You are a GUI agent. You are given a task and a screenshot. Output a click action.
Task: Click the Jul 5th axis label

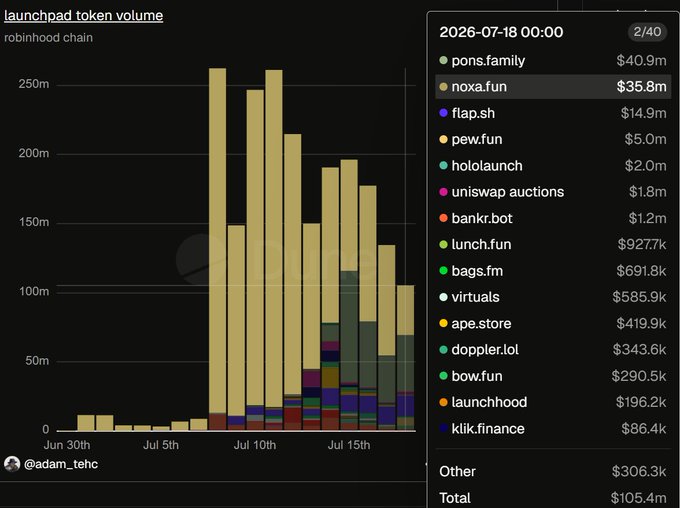161,445
